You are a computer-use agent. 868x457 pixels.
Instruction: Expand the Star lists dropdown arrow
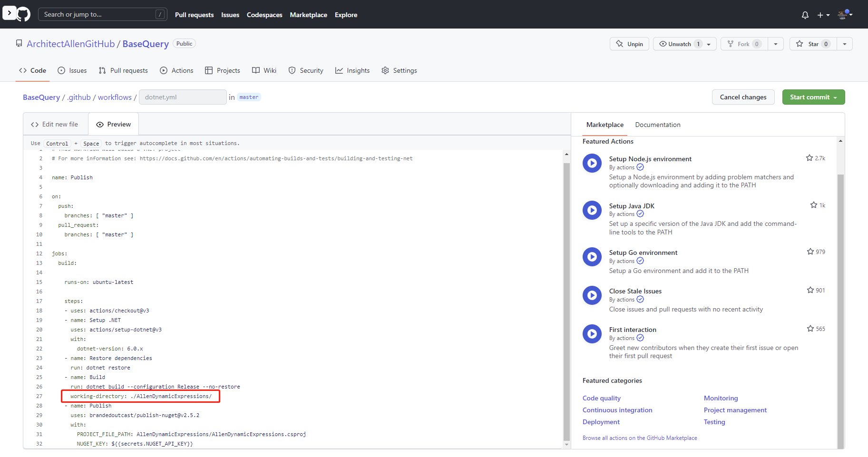[x=845, y=44]
